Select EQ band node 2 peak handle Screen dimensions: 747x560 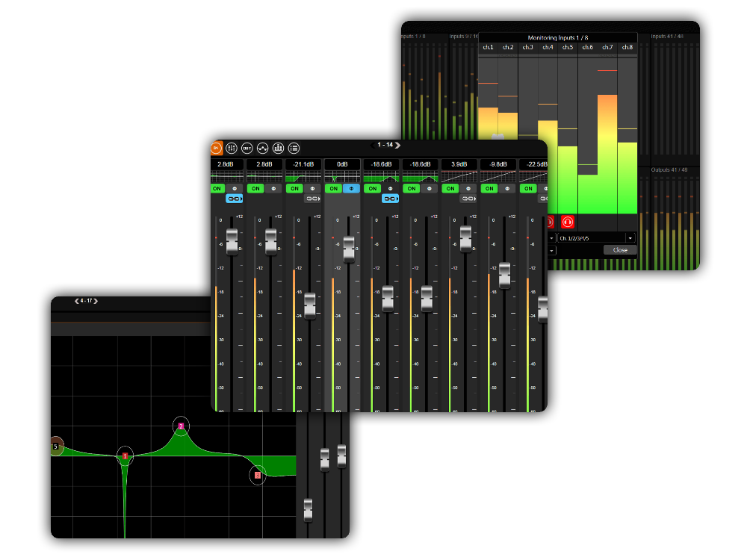tap(181, 426)
